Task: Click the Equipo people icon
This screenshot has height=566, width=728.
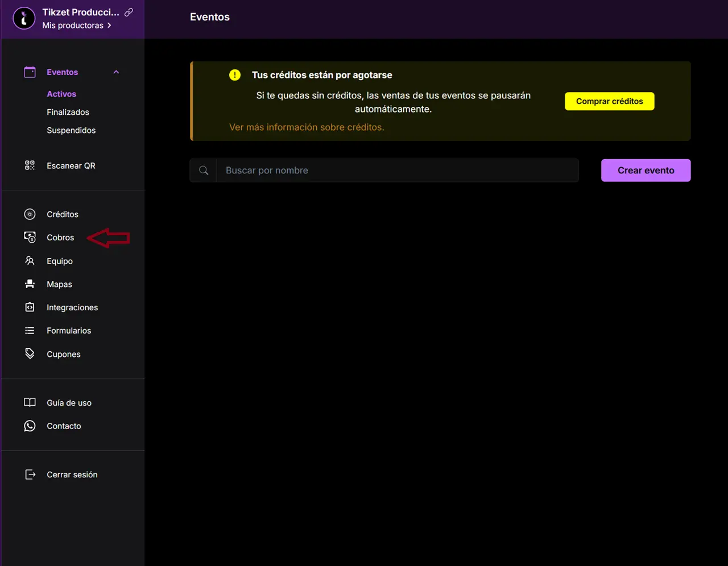Action: (30, 261)
